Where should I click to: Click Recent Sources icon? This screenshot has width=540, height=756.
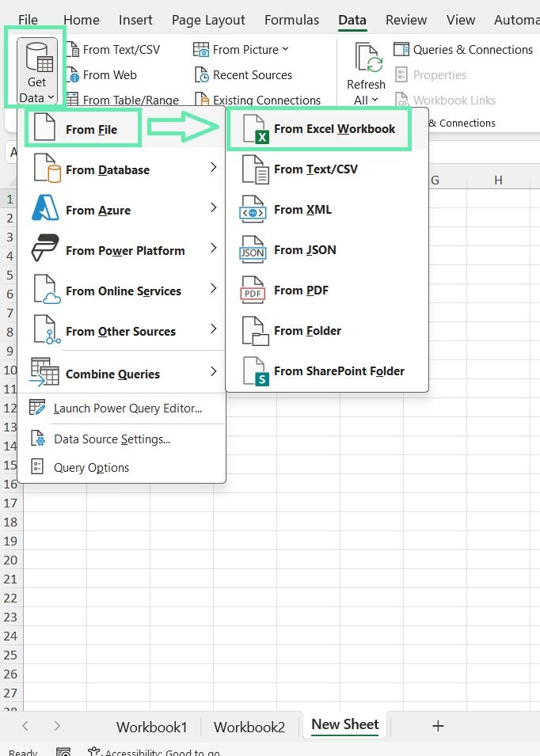coord(202,74)
